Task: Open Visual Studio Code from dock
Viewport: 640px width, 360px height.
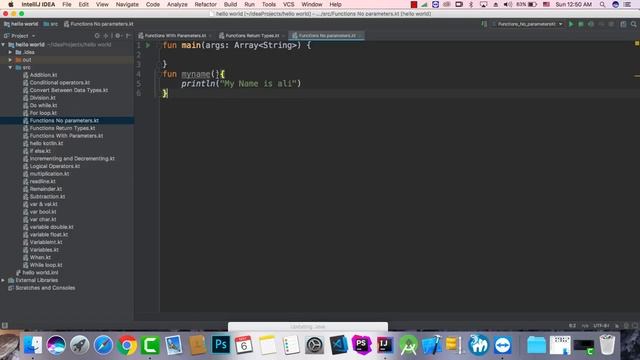Action: click(338, 345)
